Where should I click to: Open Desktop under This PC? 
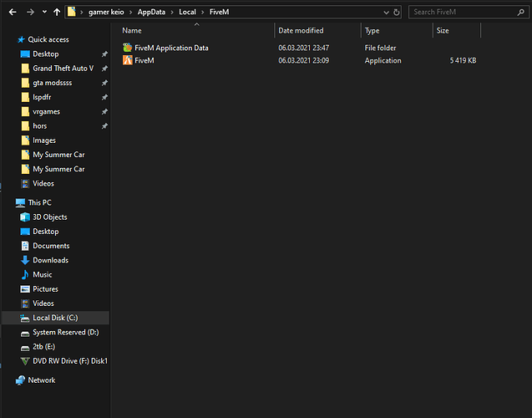point(46,232)
